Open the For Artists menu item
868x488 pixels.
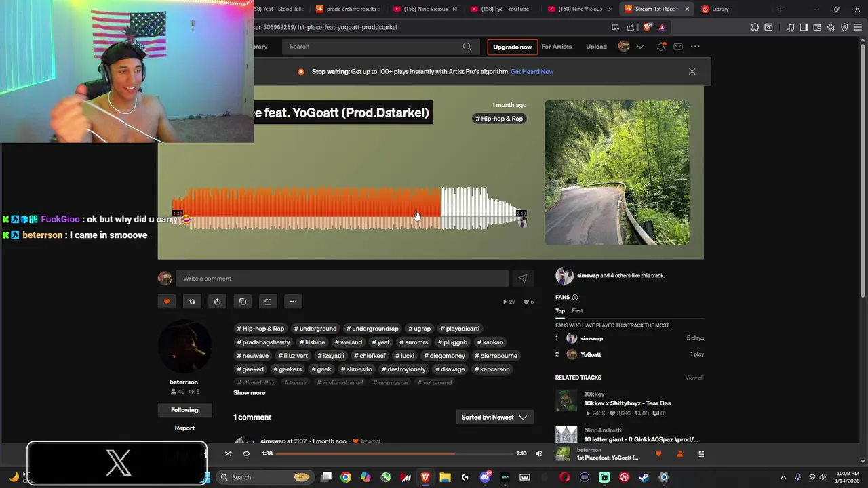[x=556, y=47]
